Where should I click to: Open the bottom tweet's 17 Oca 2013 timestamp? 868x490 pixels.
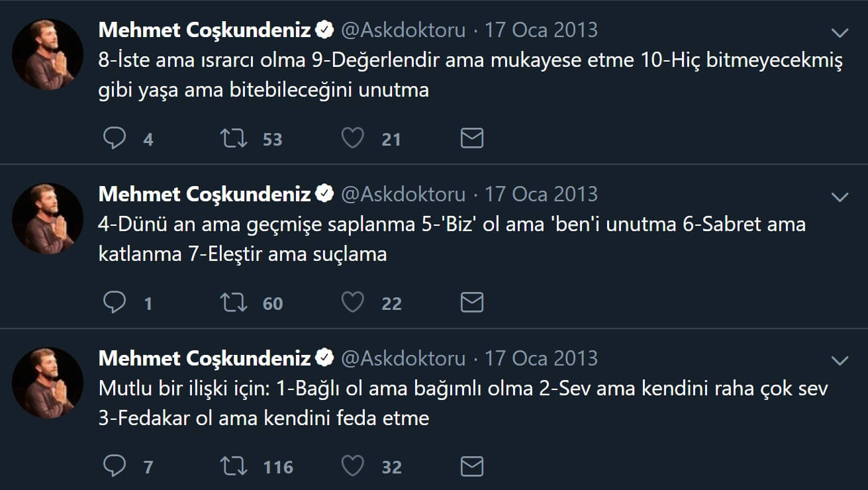(541, 358)
